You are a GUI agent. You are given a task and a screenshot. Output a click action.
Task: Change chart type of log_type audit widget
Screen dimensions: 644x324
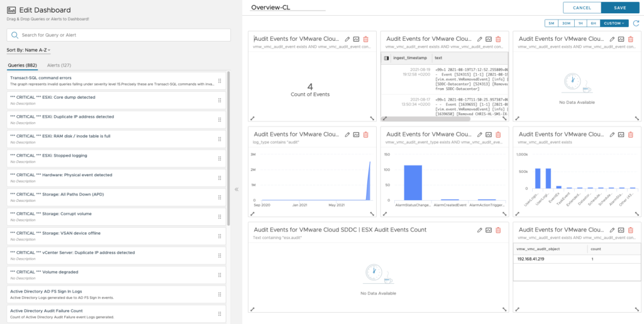[x=356, y=134]
